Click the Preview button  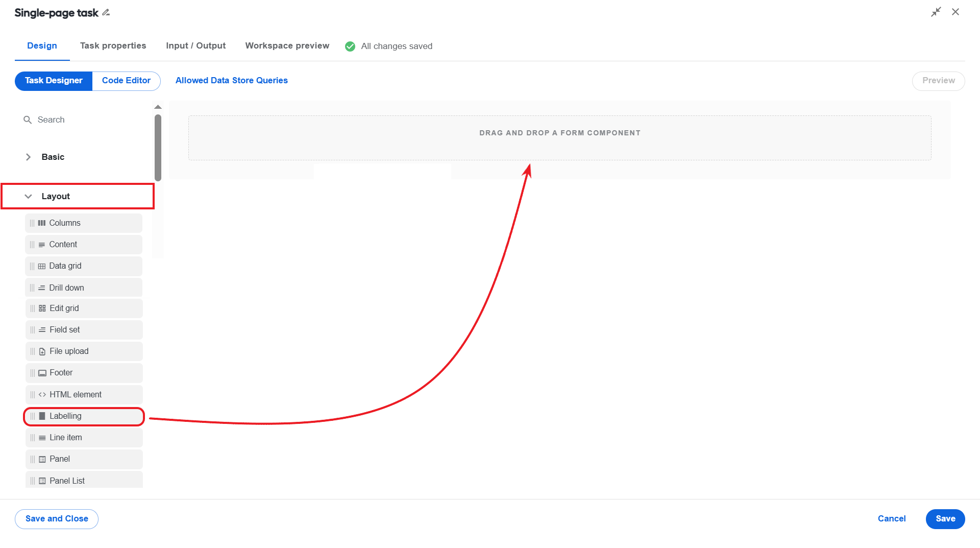(x=938, y=81)
